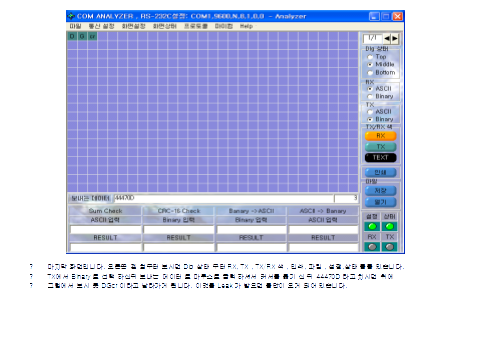Viewport: 481px width, 361px height.
Task: Click the 'cr' data cell in grid
Action: click(x=92, y=36)
